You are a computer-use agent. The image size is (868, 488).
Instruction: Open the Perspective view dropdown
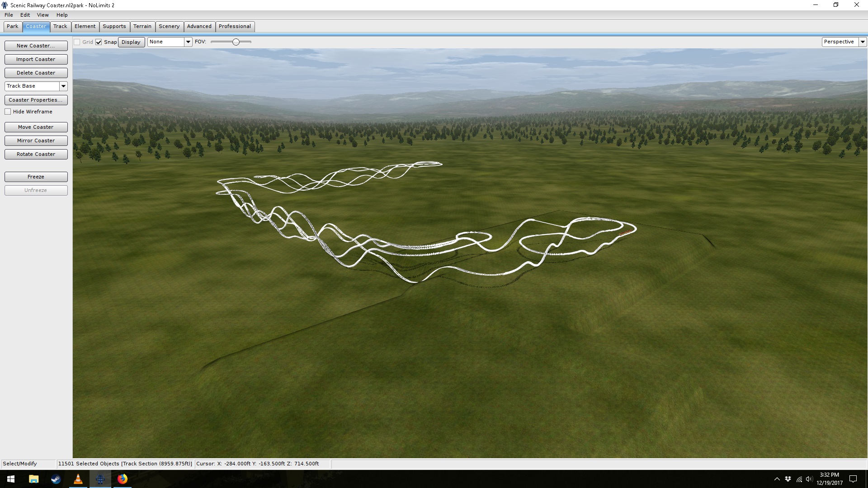(x=863, y=42)
